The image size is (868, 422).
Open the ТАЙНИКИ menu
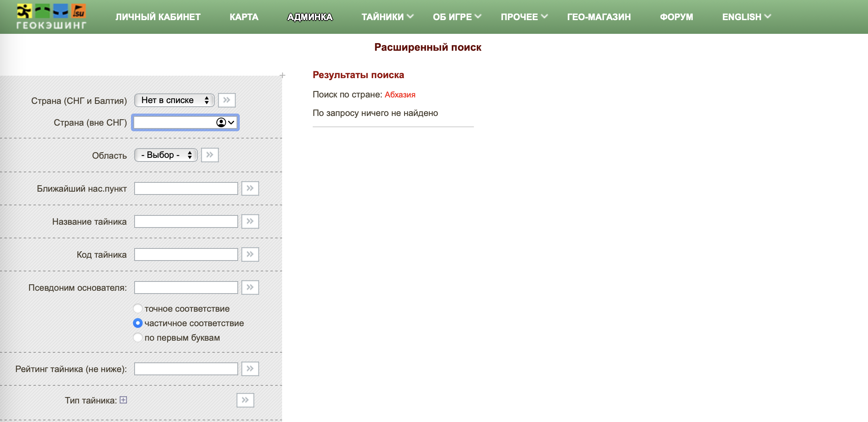pyautogui.click(x=387, y=17)
